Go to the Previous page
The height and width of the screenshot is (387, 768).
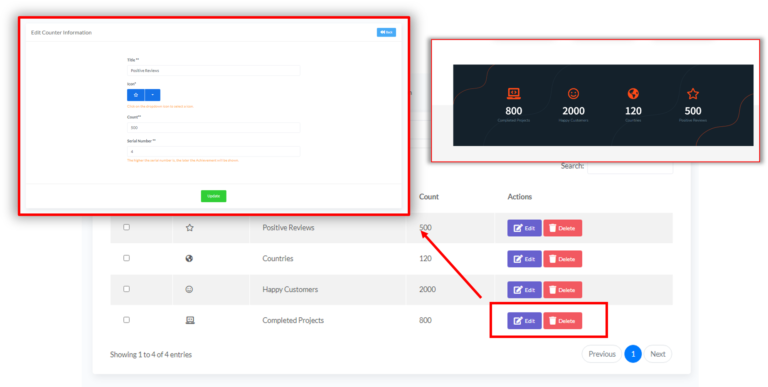tap(601, 354)
